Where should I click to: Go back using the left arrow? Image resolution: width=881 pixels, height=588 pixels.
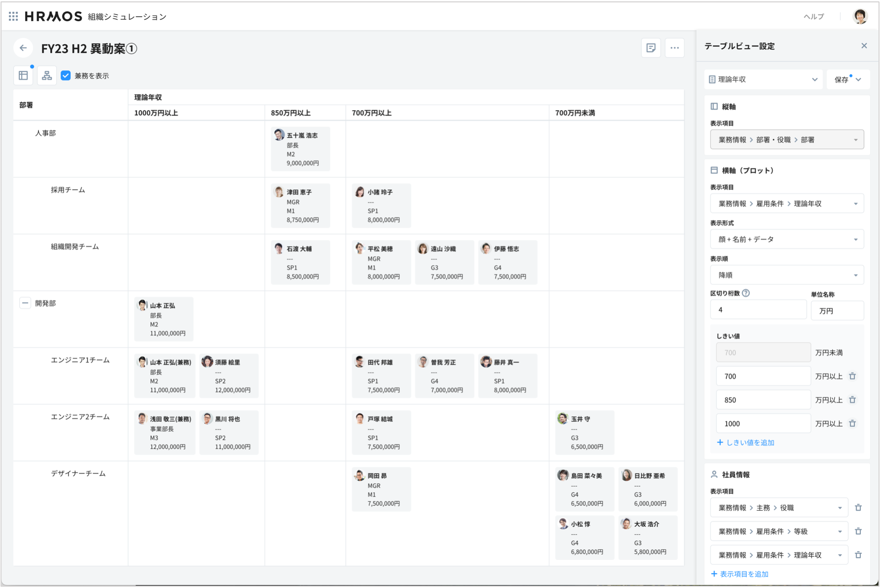coord(23,48)
